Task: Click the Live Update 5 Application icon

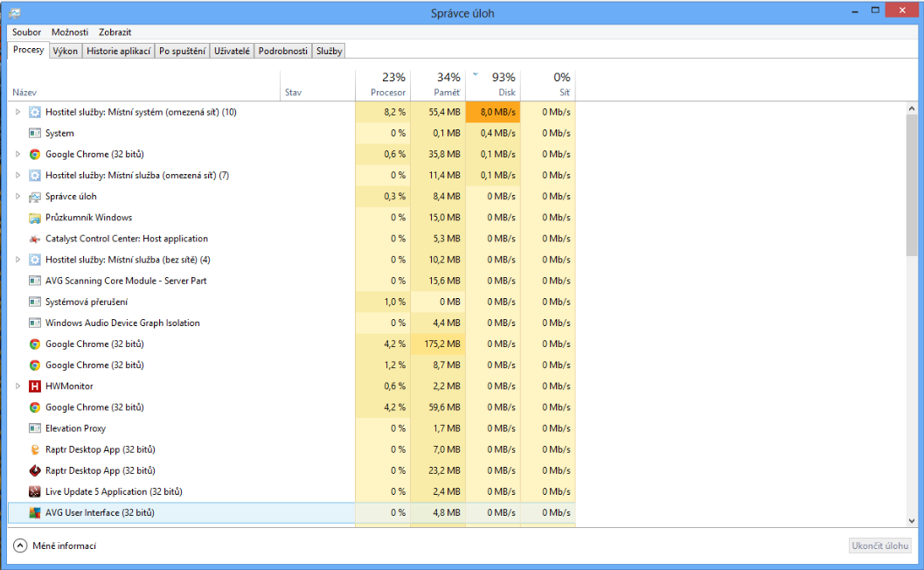Action: [x=35, y=491]
